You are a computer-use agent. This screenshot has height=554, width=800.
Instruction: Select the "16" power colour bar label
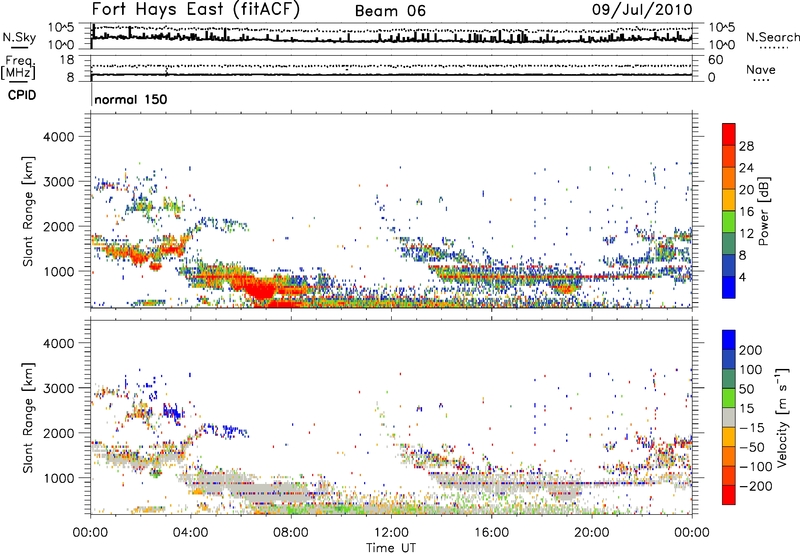(746, 212)
